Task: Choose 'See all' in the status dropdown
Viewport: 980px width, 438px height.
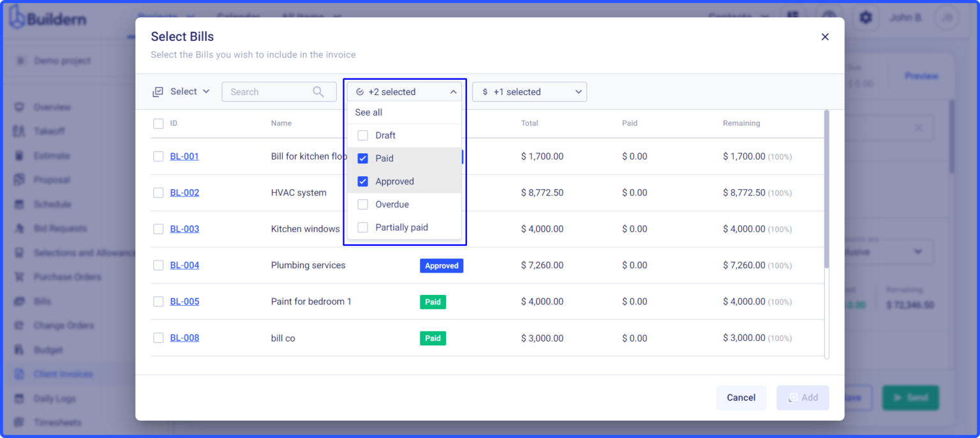Action: pyautogui.click(x=368, y=112)
